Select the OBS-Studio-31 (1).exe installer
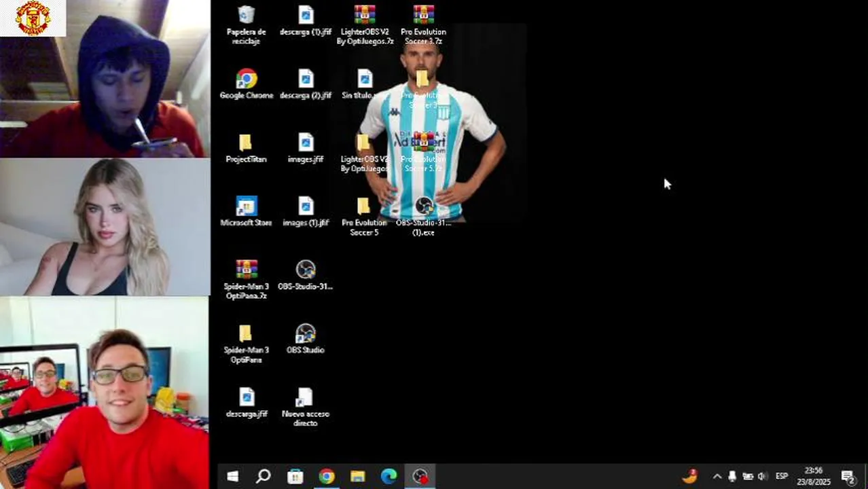Image resolution: width=868 pixels, height=489 pixels. click(x=424, y=216)
